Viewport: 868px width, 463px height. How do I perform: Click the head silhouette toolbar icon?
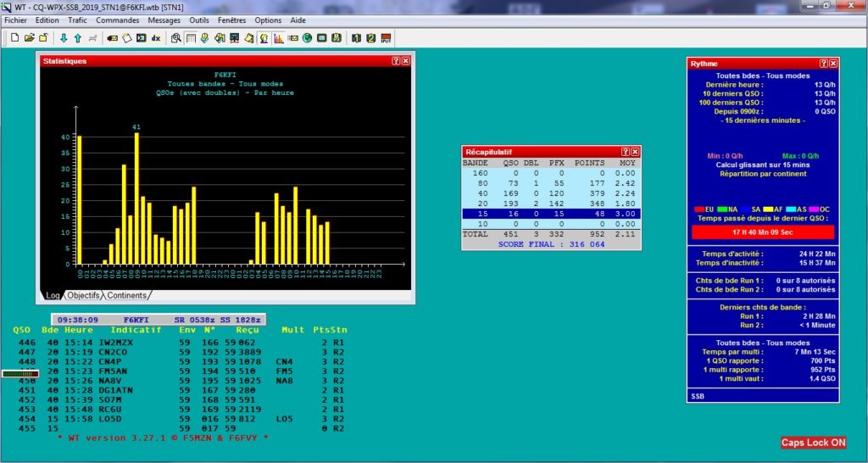pyautogui.click(x=264, y=37)
